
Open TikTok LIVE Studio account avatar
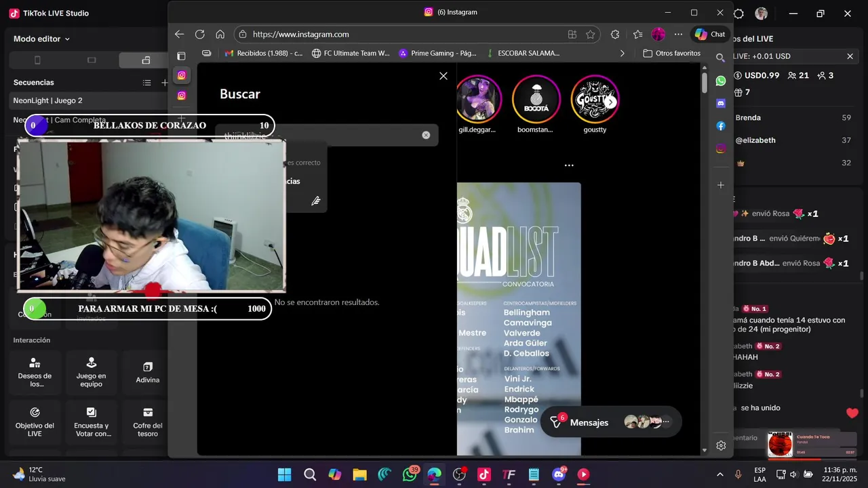pos(762,14)
